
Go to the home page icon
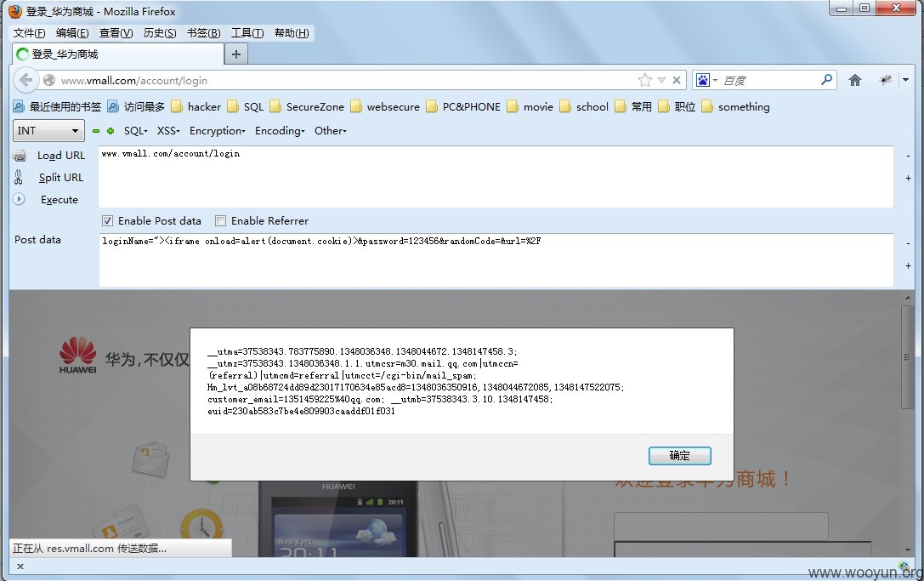pos(855,80)
